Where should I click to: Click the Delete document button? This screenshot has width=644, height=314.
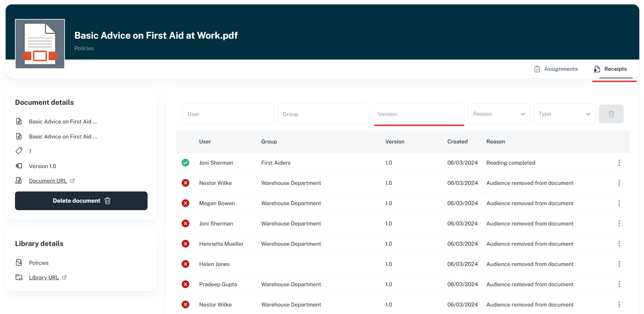point(81,201)
